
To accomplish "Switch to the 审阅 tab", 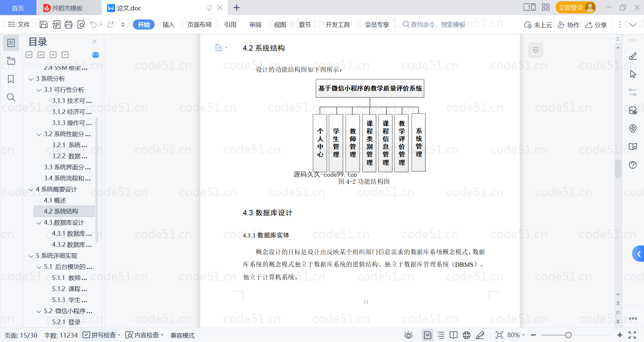I will point(255,24).
